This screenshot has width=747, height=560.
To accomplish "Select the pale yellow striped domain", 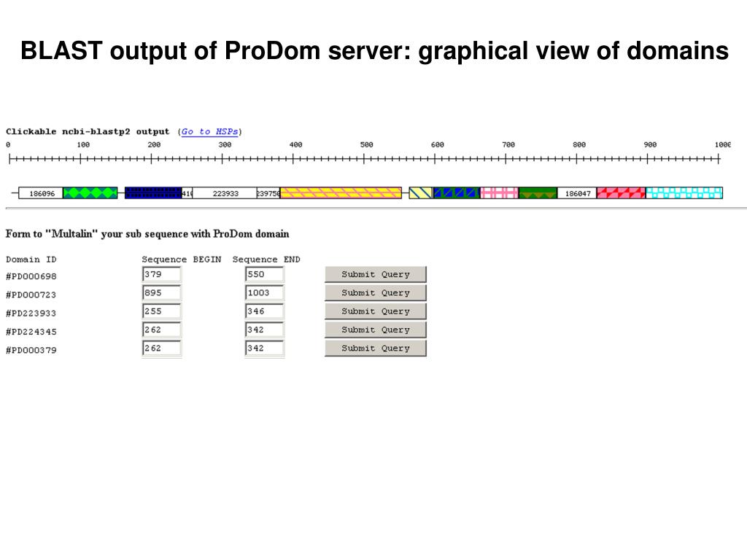I will tap(421, 192).
